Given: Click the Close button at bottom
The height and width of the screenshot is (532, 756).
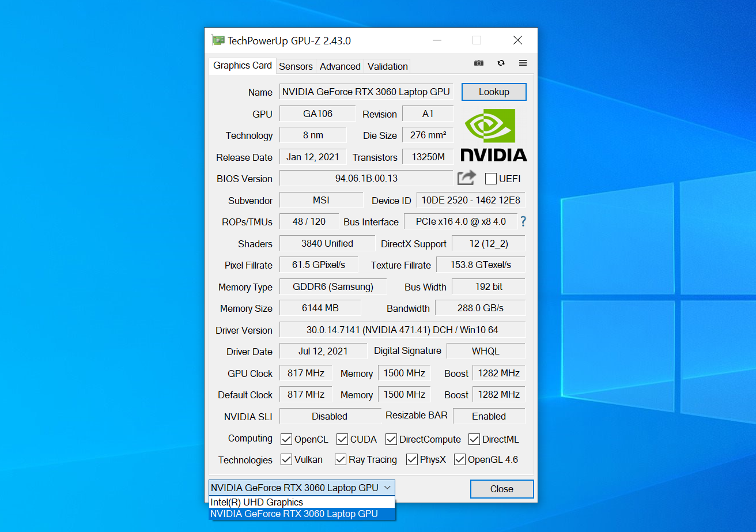Looking at the screenshot, I should (x=502, y=489).
